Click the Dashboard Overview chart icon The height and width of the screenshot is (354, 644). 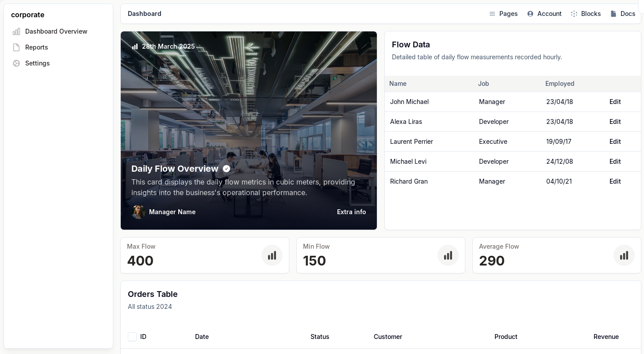point(16,31)
